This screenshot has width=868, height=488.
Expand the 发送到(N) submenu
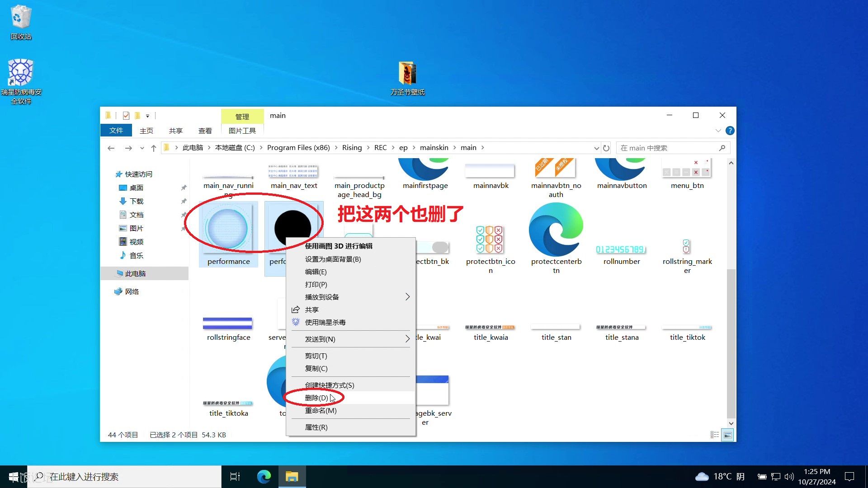(351, 339)
